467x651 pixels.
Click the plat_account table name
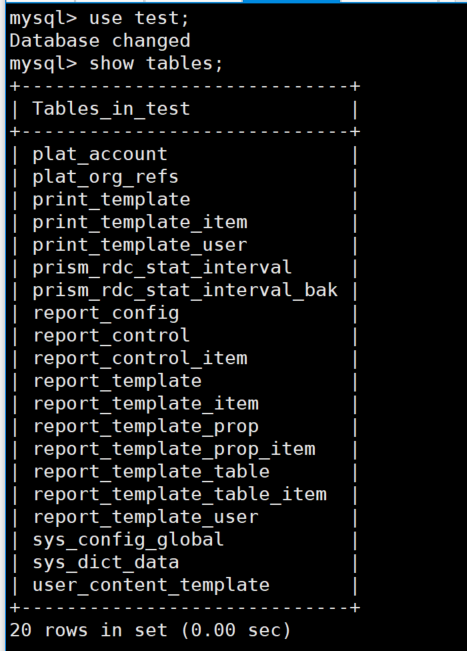point(100,154)
